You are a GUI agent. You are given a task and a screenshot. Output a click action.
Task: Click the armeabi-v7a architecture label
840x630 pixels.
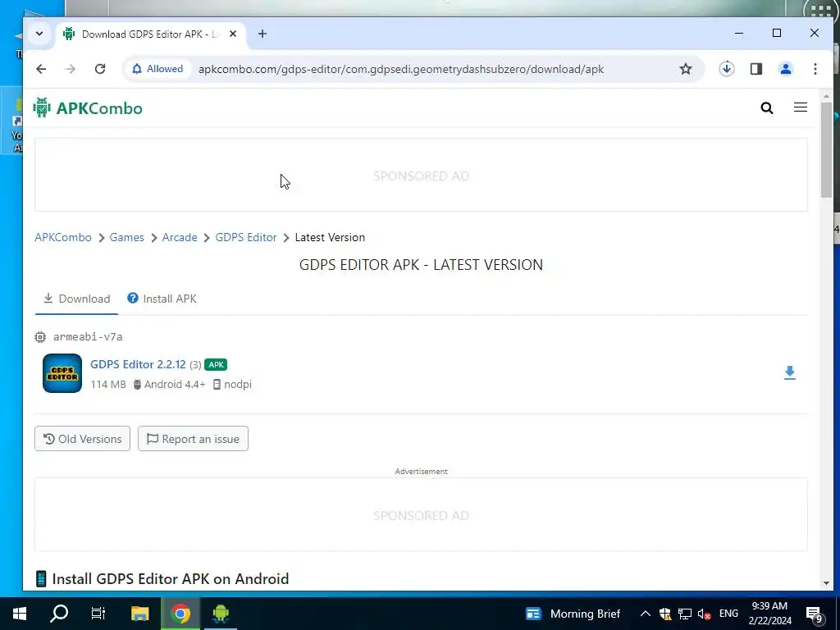[88, 337]
